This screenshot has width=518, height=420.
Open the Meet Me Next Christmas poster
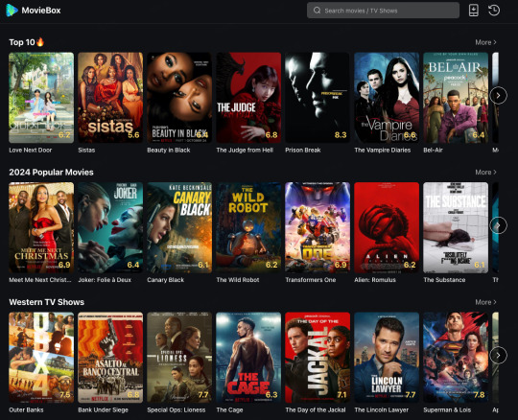pyautogui.click(x=41, y=227)
